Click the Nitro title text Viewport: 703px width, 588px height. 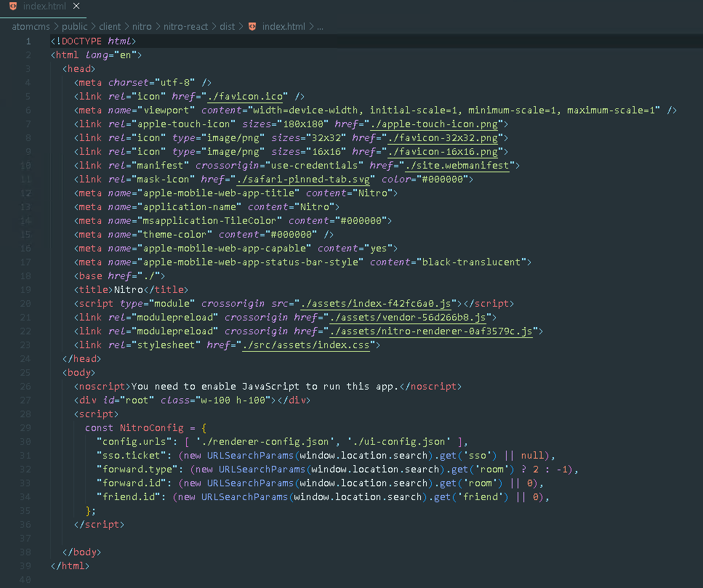coord(128,290)
